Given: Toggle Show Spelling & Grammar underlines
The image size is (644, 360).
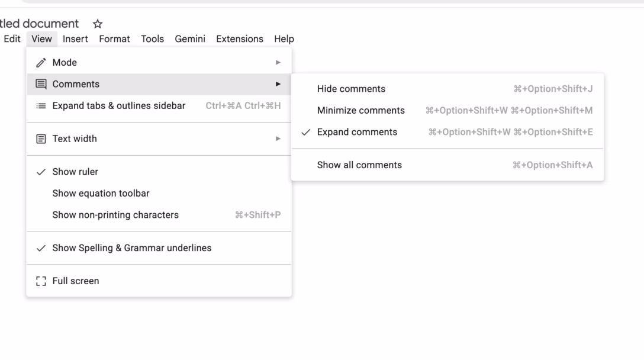Looking at the screenshot, I should point(159,248).
